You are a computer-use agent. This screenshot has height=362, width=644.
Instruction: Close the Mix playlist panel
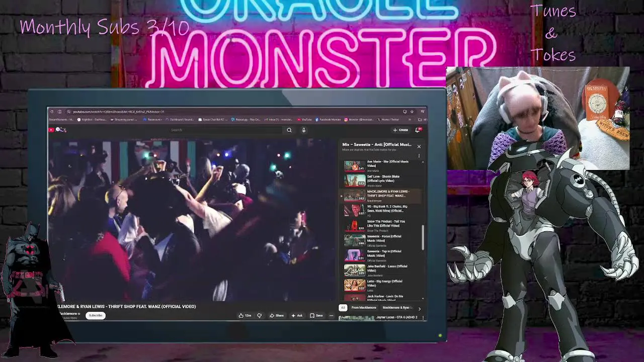[x=419, y=146]
